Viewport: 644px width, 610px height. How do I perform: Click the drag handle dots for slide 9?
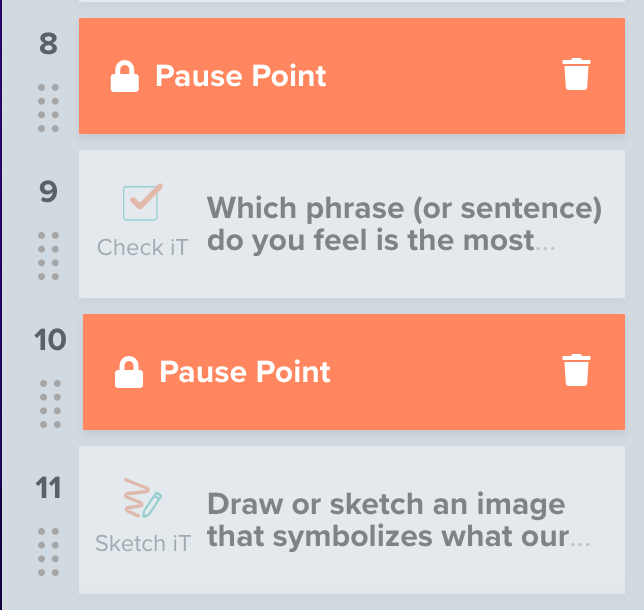point(48,256)
